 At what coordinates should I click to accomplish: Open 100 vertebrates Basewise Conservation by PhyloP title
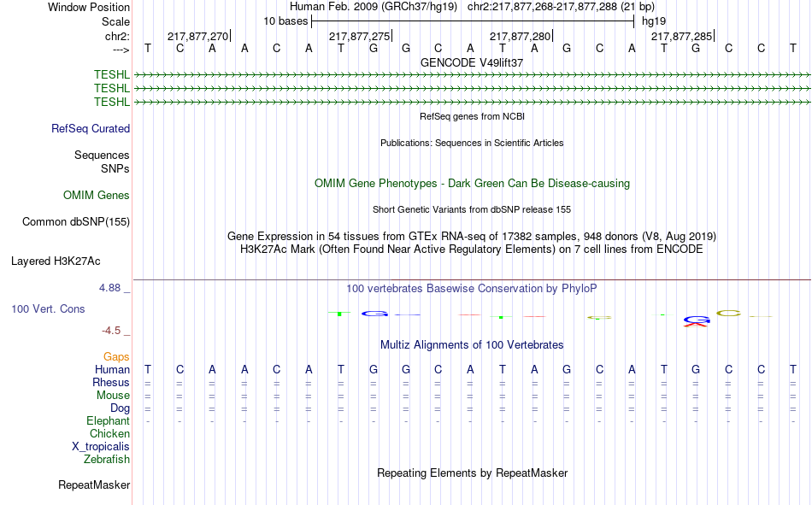(x=472, y=289)
